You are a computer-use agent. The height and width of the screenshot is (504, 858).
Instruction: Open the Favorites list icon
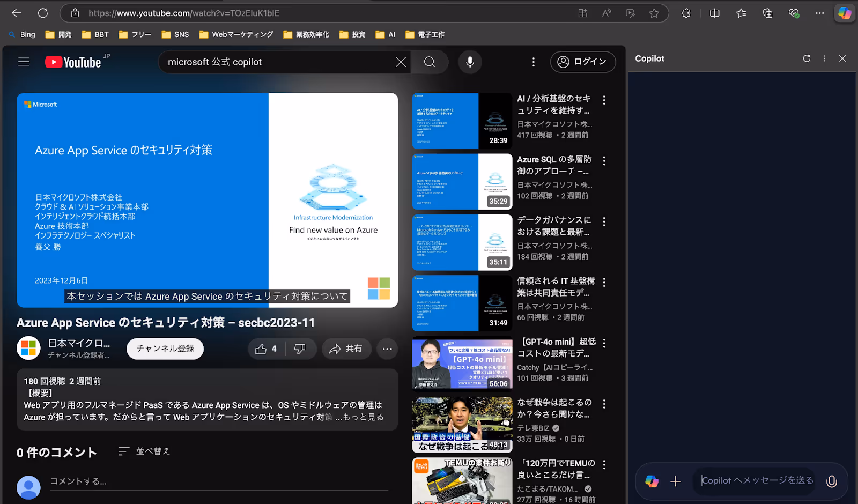coord(741,13)
